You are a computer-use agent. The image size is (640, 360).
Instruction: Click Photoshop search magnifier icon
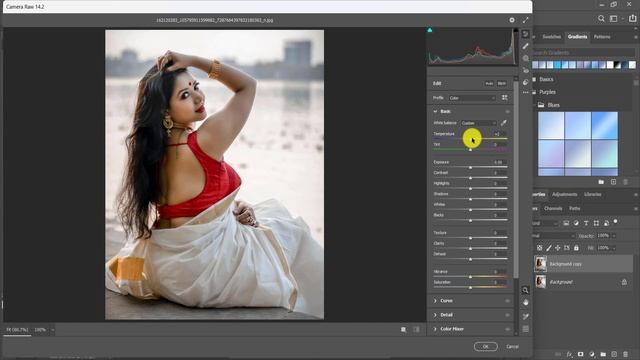coord(601,18)
